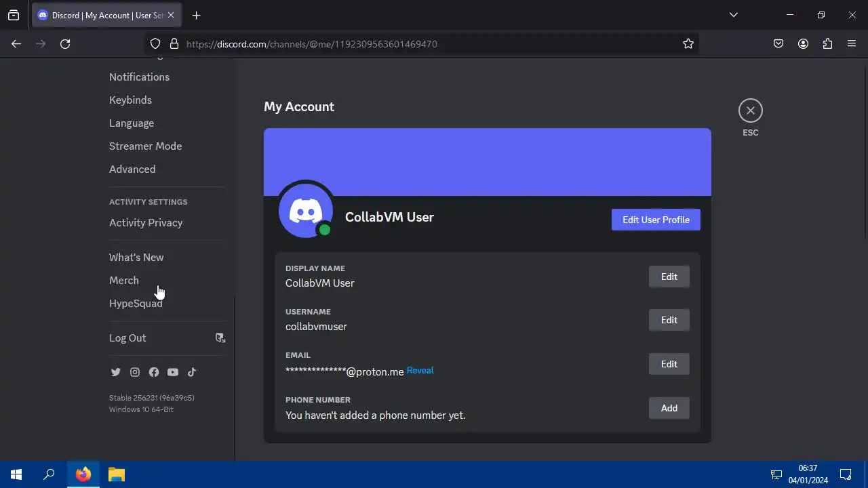This screenshot has height=488, width=868.
Task: Reveal the hidden email address
Action: [x=420, y=371]
